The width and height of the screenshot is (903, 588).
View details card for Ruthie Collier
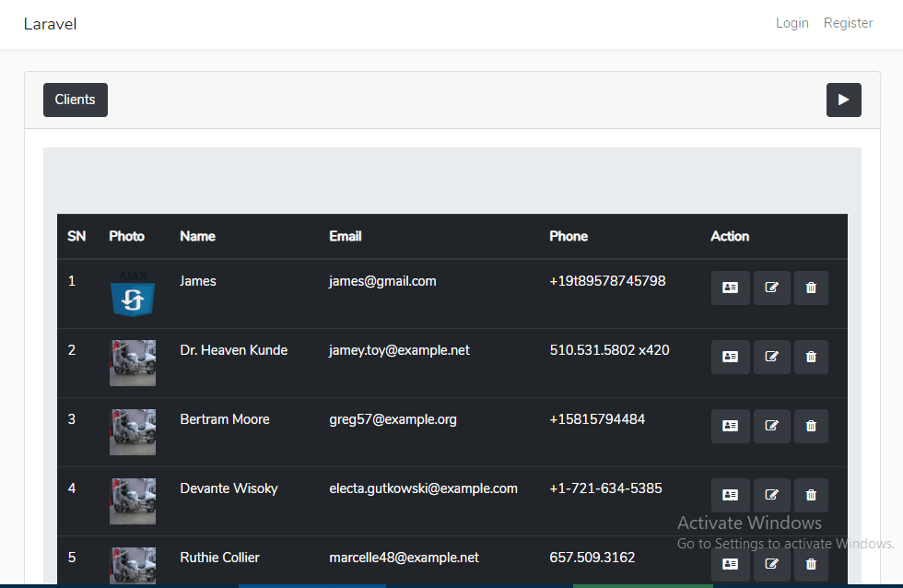coord(730,564)
